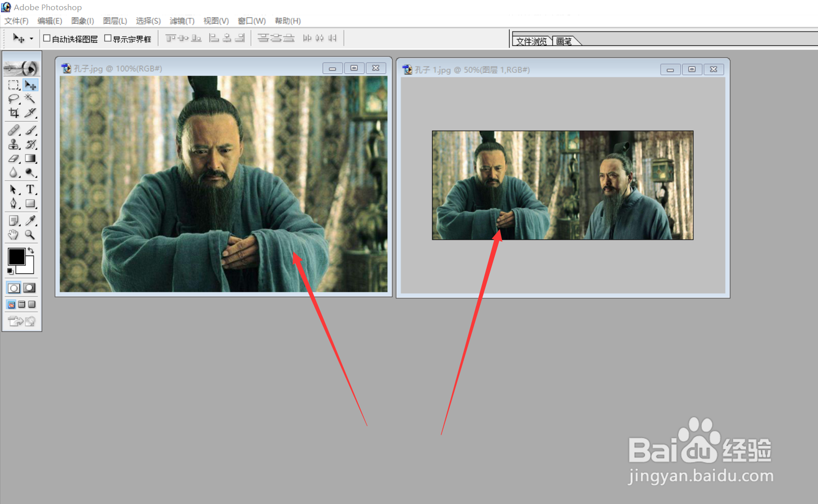
Task: Open the 选择(S) menu
Action: (148, 21)
